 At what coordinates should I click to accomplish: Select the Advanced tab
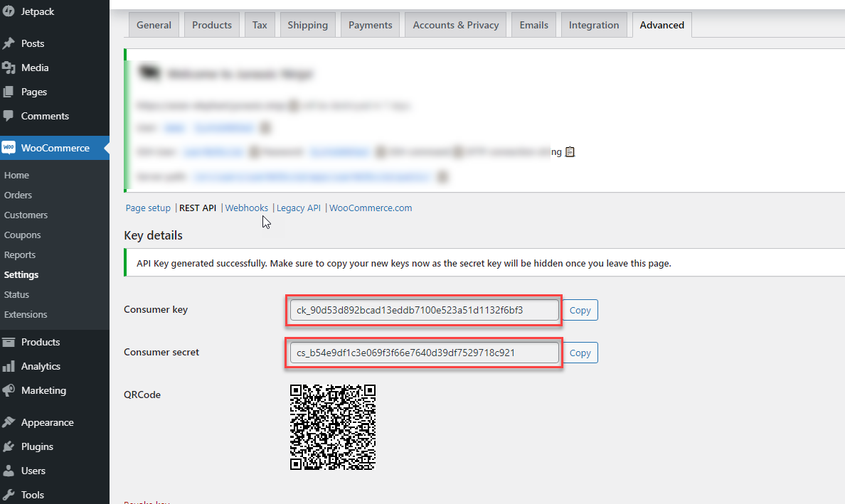coord(661,25)
